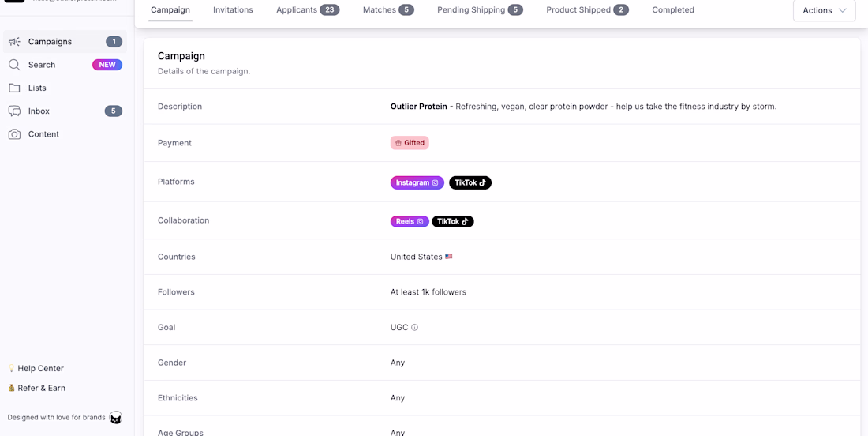Click the Lists folder icon

tap(14, 88)
